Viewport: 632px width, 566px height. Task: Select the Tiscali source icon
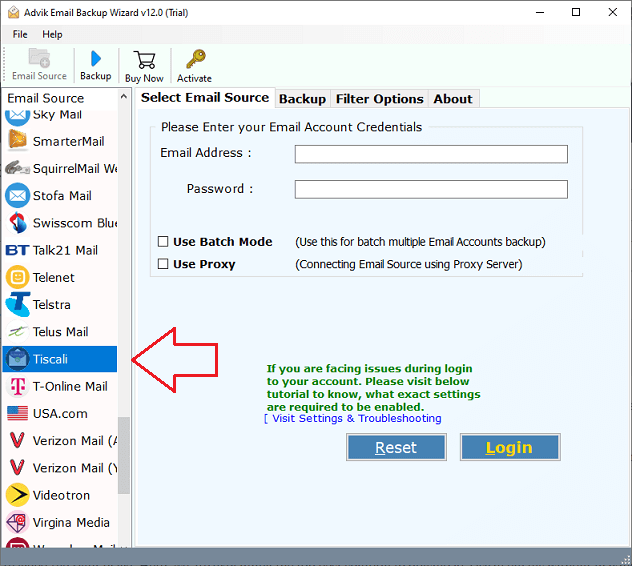point(17,359)
